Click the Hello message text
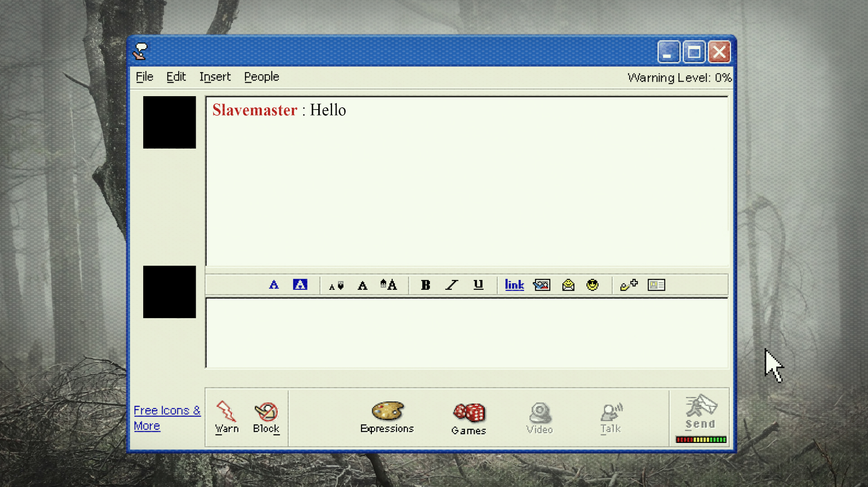Viewport: 868px width, 487px height. click(x=328, y=110)
